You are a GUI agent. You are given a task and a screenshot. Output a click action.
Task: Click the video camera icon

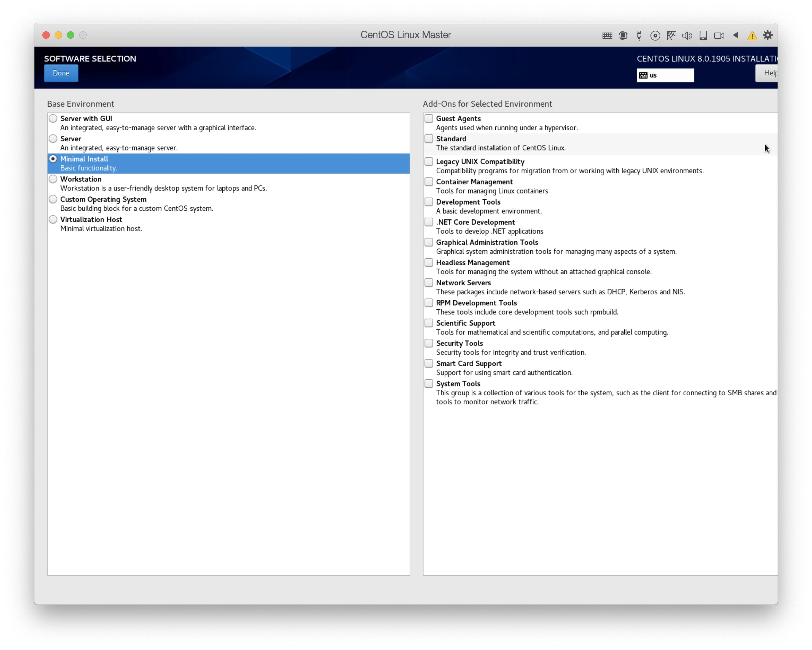coord(719,35)
